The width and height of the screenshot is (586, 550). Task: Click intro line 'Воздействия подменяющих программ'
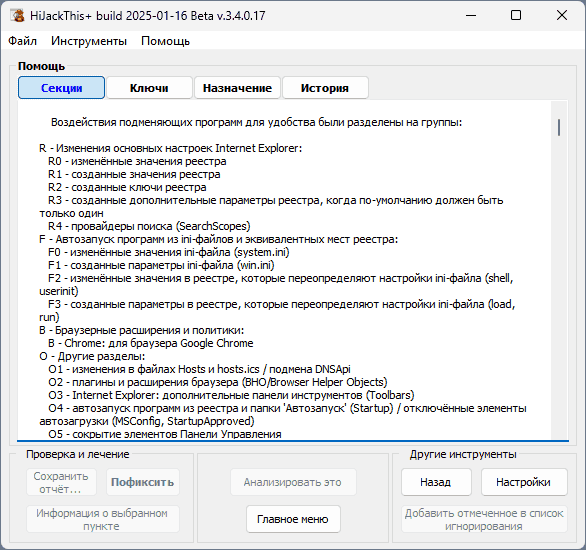click(x=256, y=122)
